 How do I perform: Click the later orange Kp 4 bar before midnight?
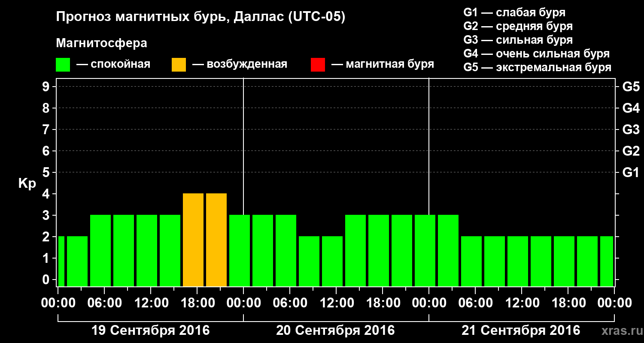[216, 240]
